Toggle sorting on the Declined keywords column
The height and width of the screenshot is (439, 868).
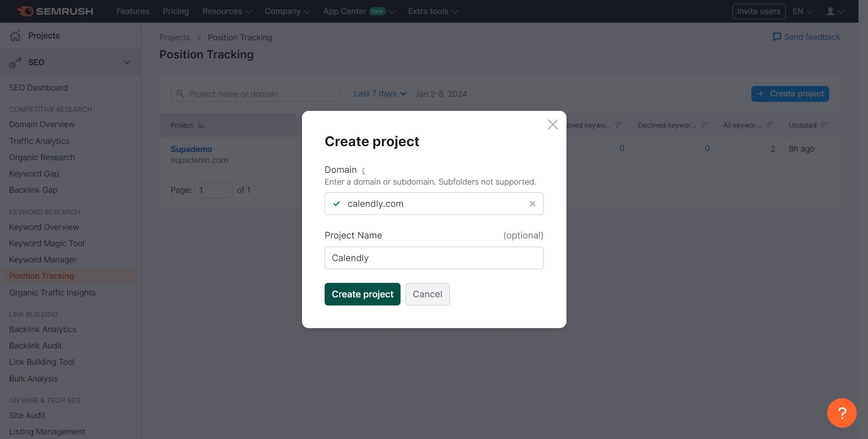705,124
